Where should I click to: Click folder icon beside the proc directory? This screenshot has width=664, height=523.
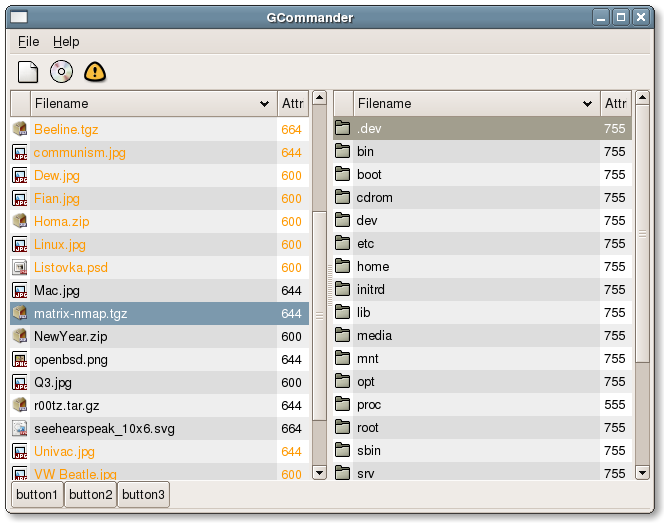[x=342, y=405]
